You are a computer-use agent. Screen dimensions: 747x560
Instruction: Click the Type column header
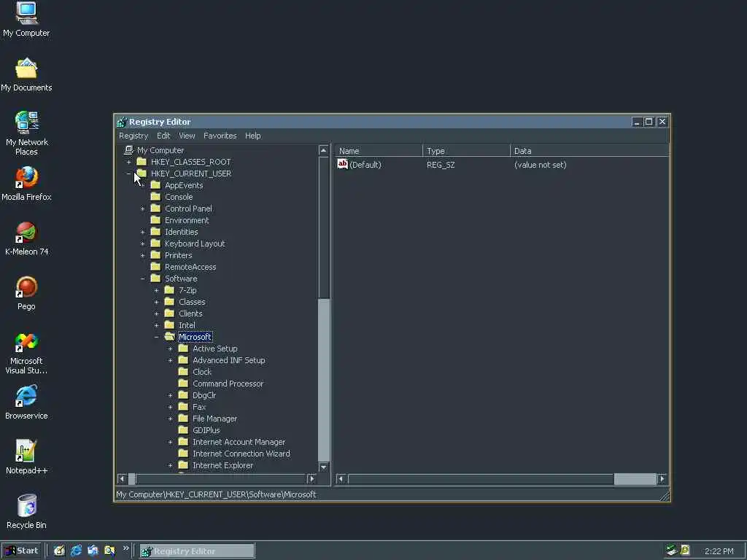click(x=466, y=150)
